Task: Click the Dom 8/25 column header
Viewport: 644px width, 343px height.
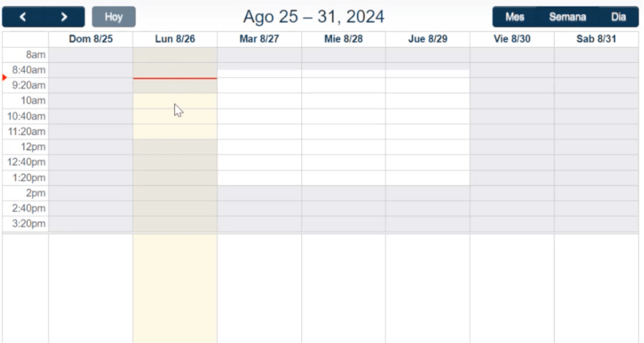Action: point(91,39)
